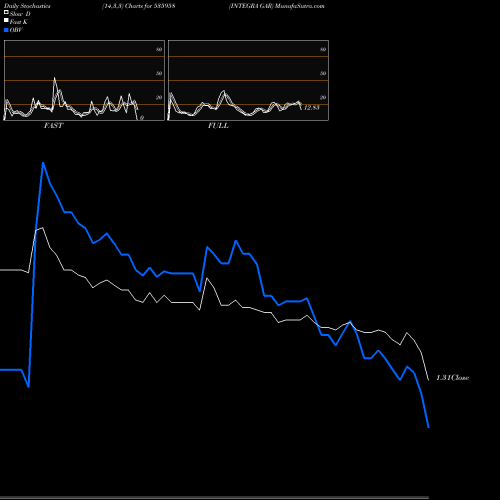Click the FAST stochastic chart panel

[84, 80]
